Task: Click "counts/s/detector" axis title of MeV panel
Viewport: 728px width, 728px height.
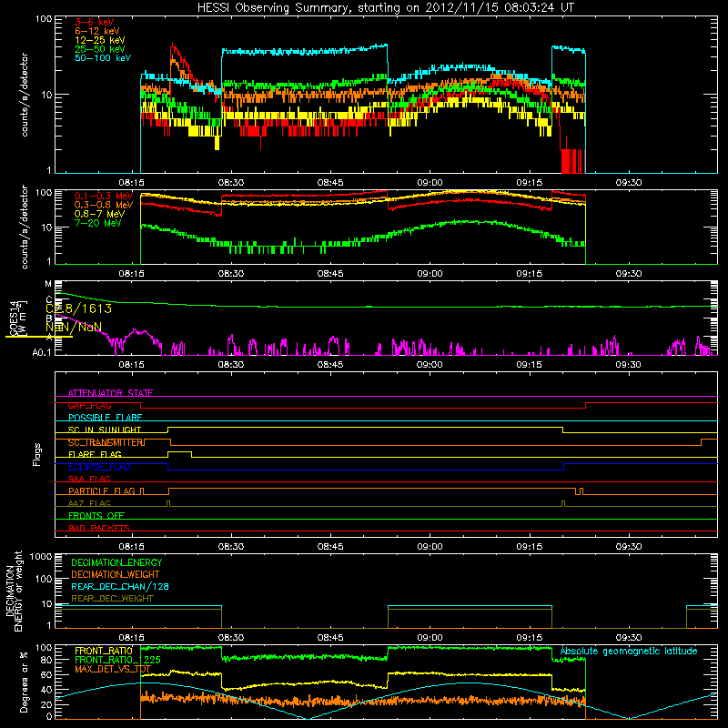Action: 25,227
